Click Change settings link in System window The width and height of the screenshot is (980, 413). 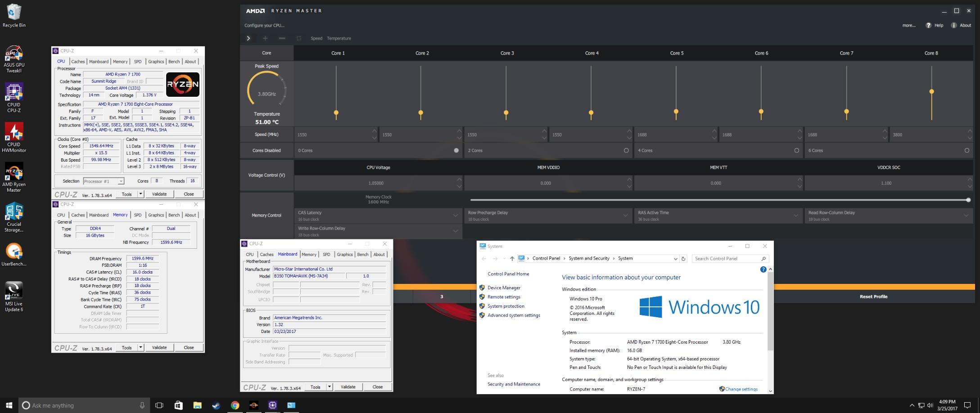(741, 389)
